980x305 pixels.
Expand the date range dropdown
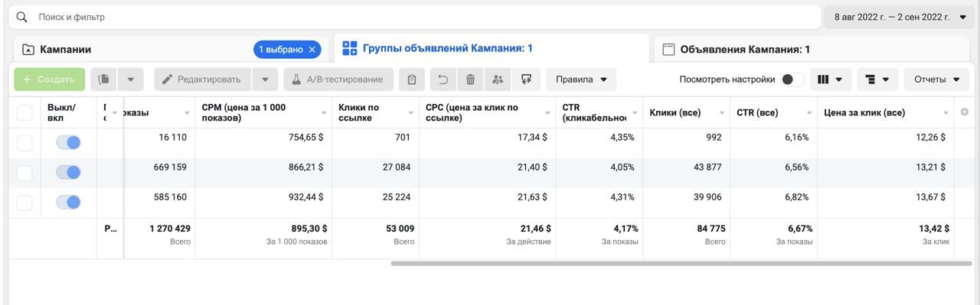[900, 17]
